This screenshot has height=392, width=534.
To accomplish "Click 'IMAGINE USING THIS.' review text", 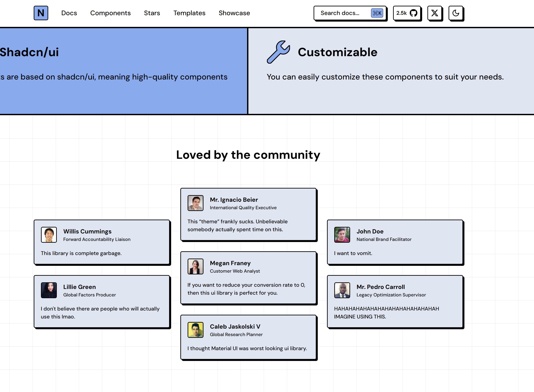I will click(x=360, y=316).
